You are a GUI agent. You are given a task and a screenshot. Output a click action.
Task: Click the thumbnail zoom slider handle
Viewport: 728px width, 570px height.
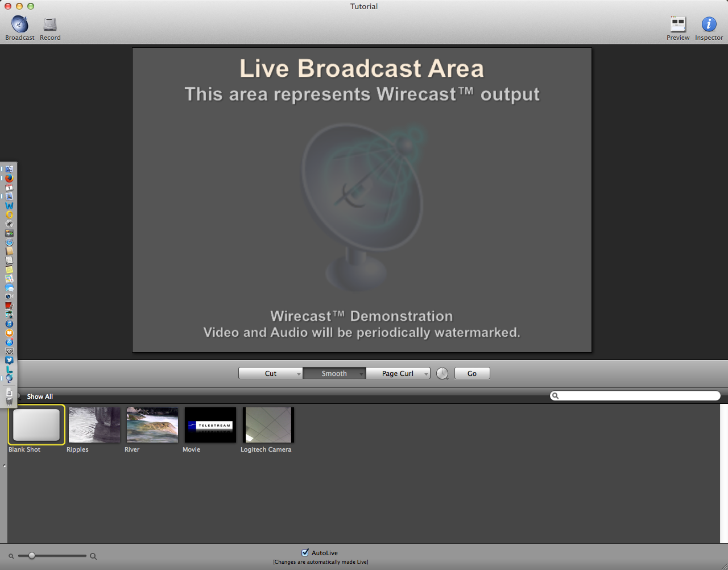coord(32,556)
